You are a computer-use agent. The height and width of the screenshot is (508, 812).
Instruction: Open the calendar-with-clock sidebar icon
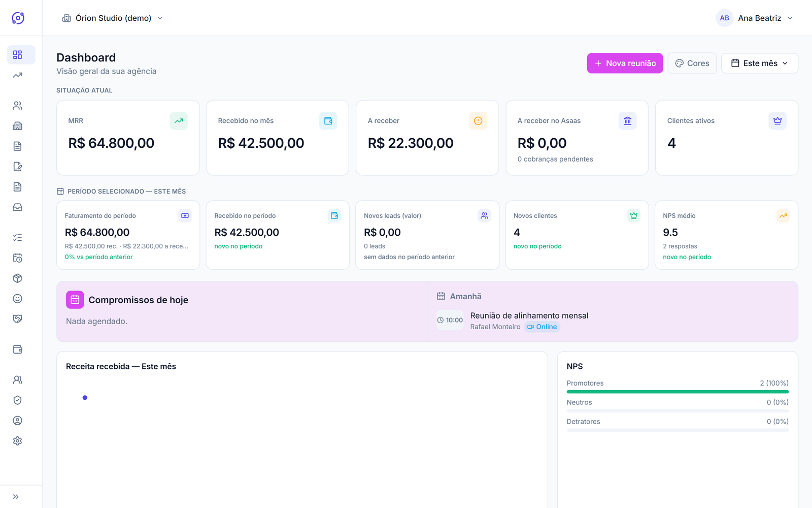[x=18, y=258]
